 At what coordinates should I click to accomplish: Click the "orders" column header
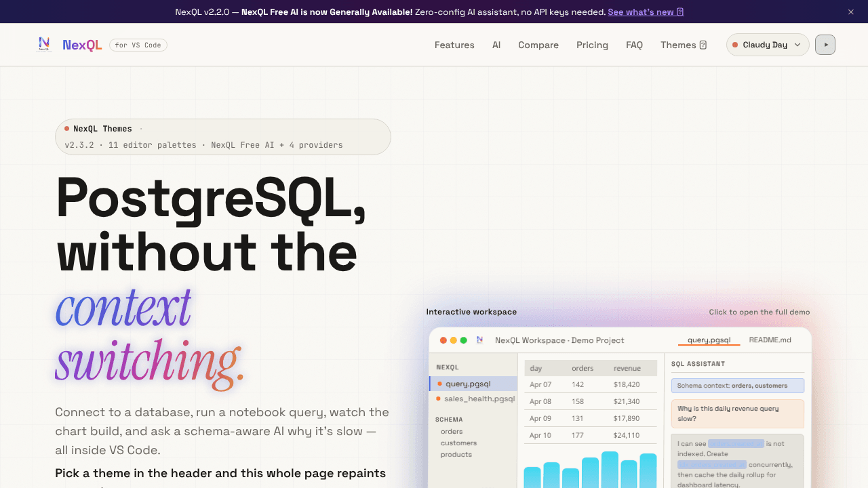583,368
